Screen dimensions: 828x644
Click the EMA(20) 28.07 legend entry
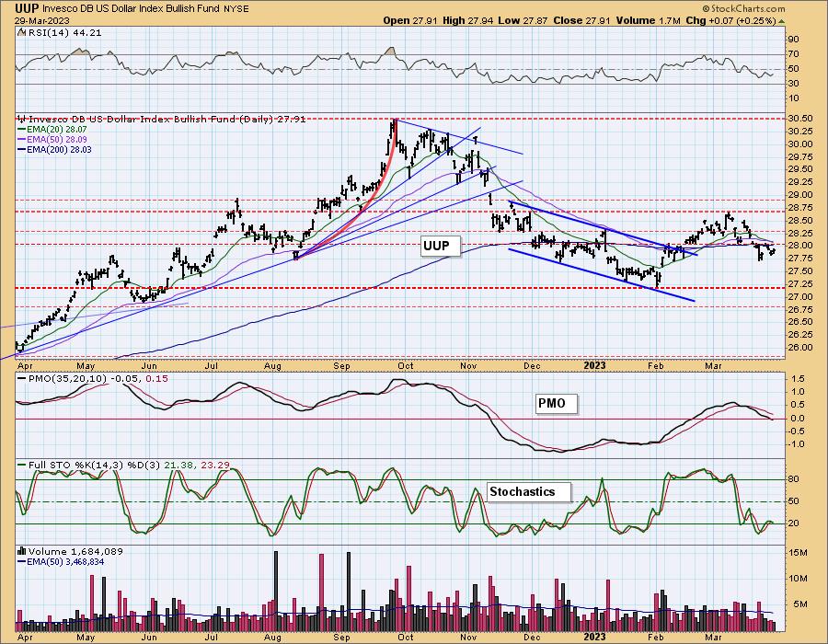pos(56,130)
